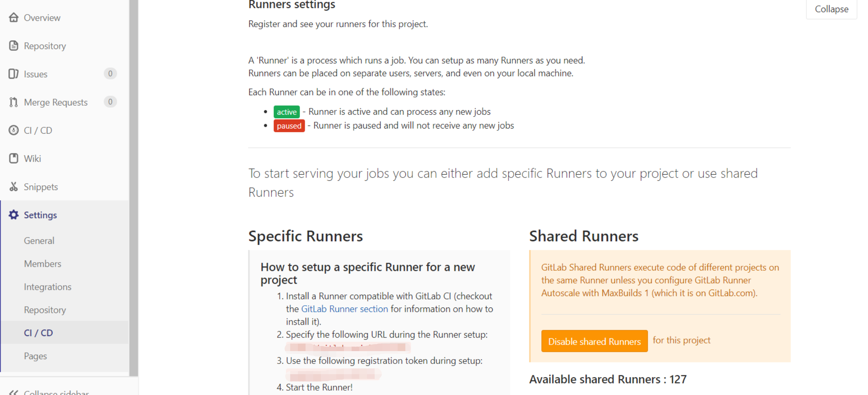Open the GitLab Runner section link
Viewport: 868px width, 395px height.
[344, 309]
